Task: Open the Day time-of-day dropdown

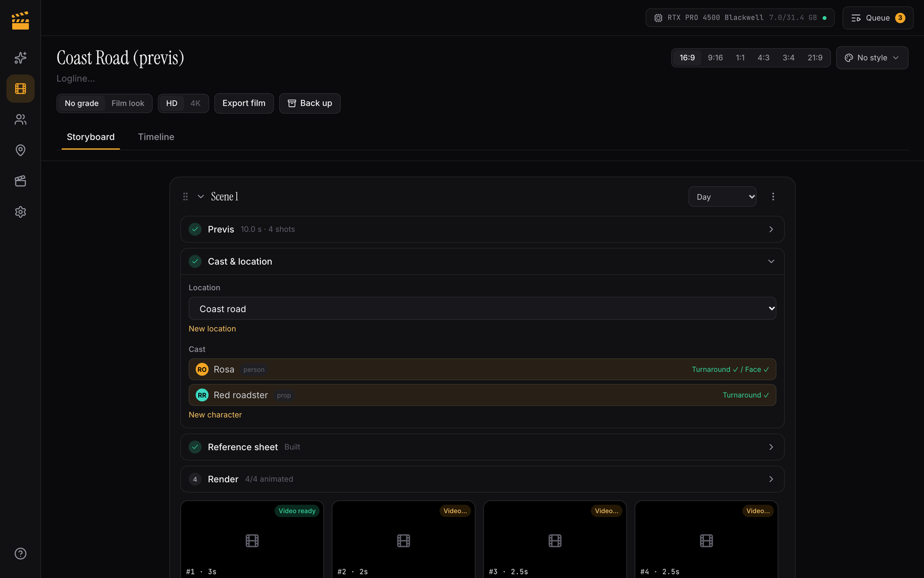Action: tap(722, 197)
